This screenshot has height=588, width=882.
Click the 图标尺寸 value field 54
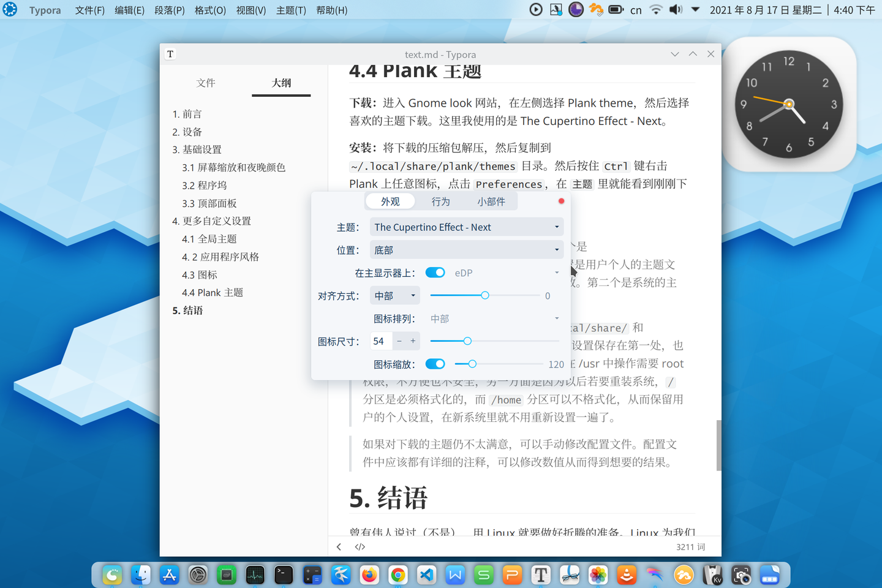(x=381, y=341)
